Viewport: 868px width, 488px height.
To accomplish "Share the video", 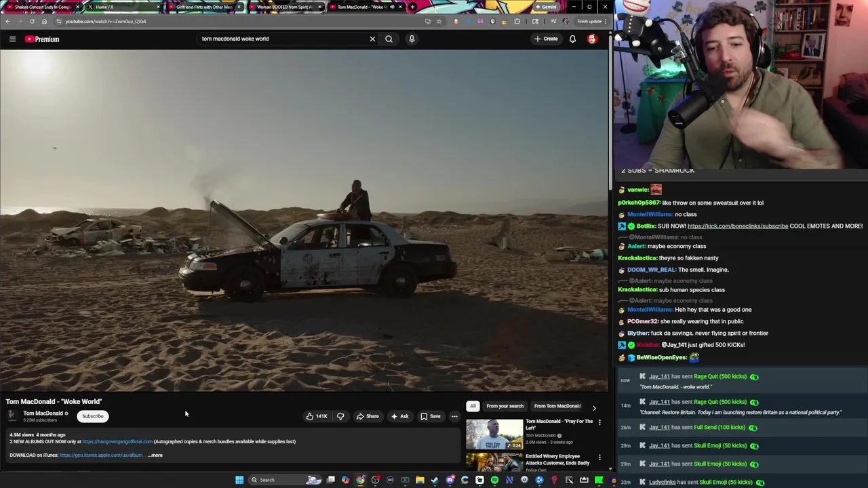I will (368, 416).
